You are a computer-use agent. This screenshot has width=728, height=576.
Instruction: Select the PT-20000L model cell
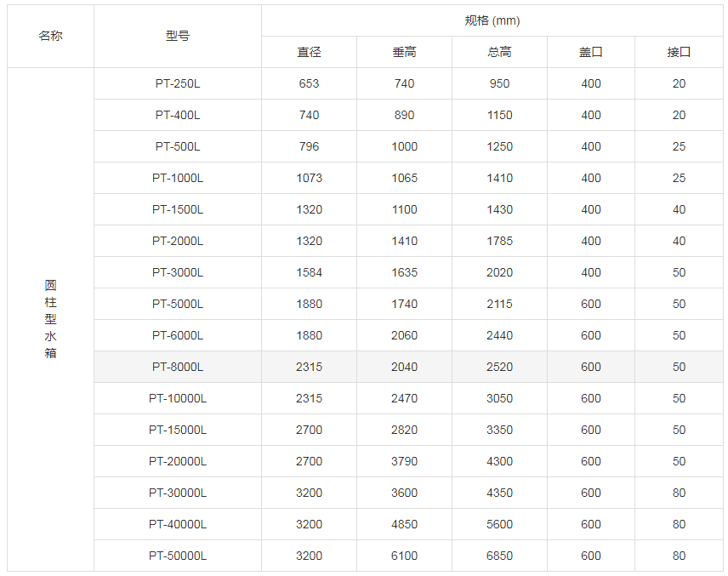coord(178,461)
